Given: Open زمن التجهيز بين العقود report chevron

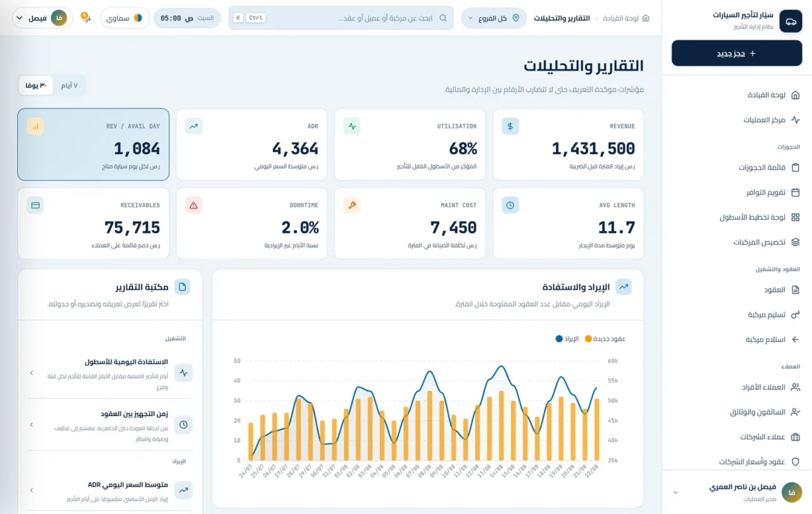Looking at the screenshot, I should pyautogui.click(x=32, y=424).
